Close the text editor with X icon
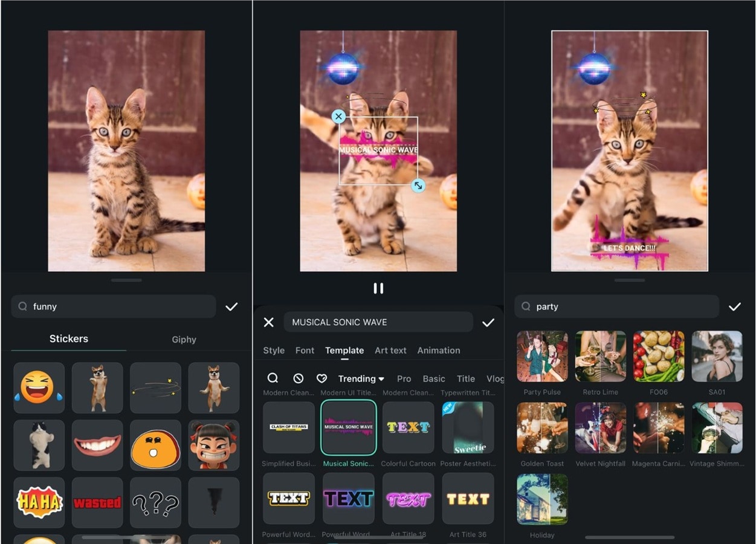 click(269, 322)
